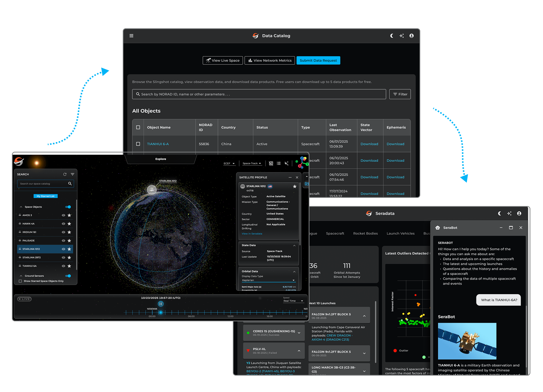Open the user account icon in Data Catalog
543x392 pixels.
(411, 36)
